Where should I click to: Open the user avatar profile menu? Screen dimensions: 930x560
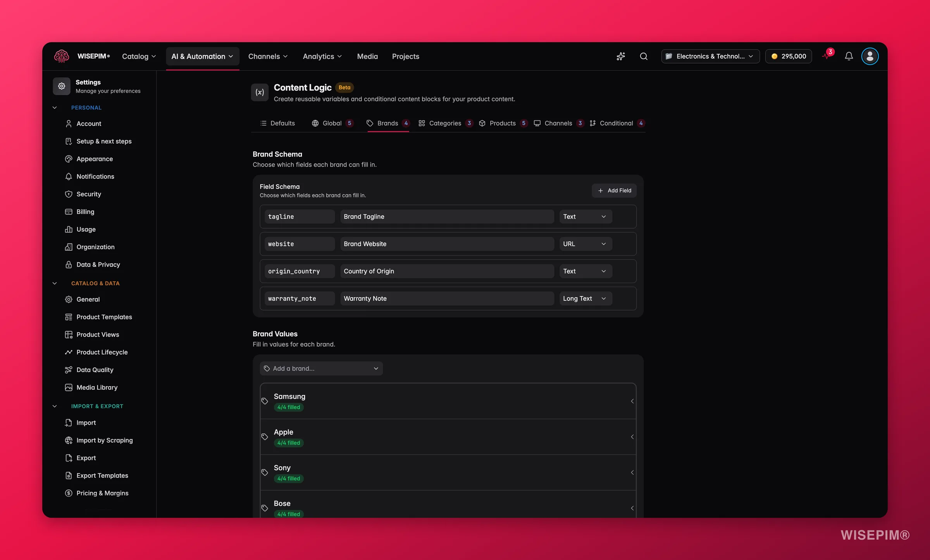[x=870, y=56]
